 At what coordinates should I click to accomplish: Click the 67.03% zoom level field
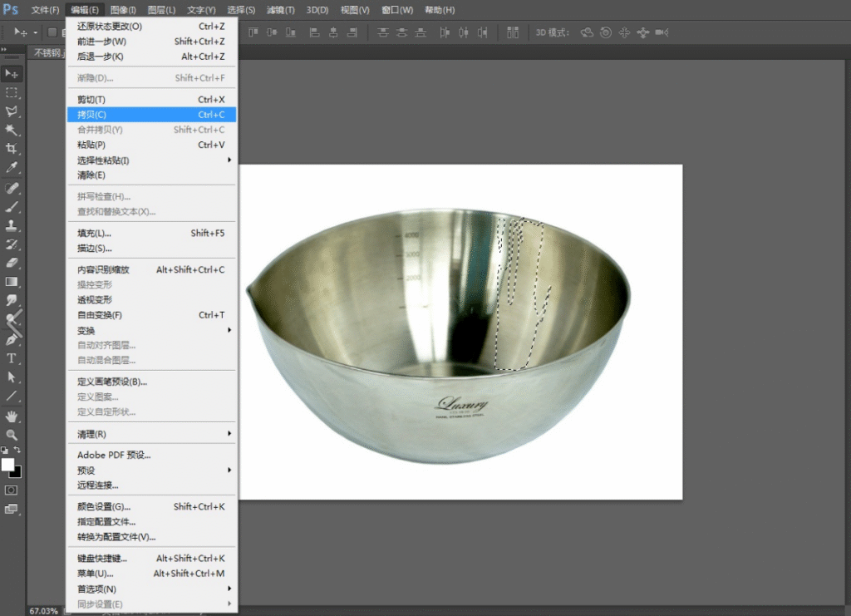(43, 611)
